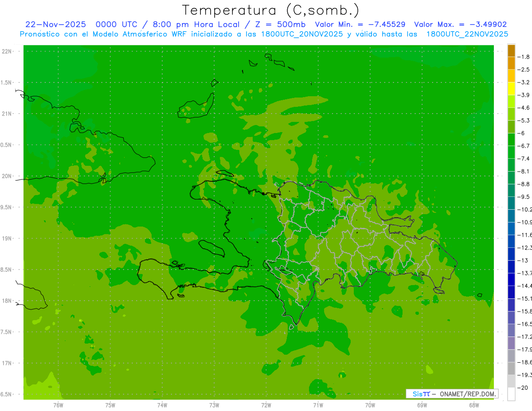Click the '17N' latitude label

tap(7, 363)
